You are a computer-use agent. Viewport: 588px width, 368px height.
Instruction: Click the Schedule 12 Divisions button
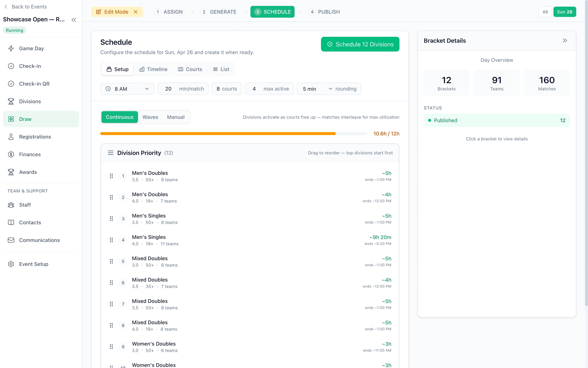pyautogui.click(x=360, y=44)
